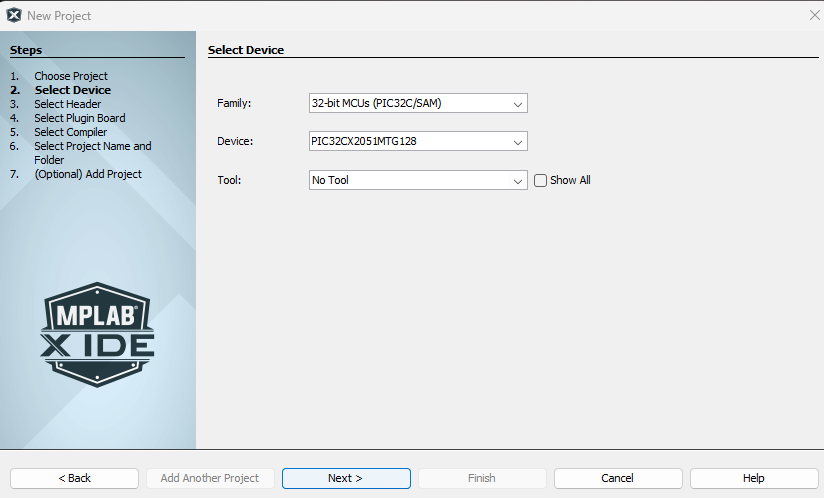The height and width of the screenshot is (498, 824).
Task: Select the Choose Project step
Action: coord(71,76)
